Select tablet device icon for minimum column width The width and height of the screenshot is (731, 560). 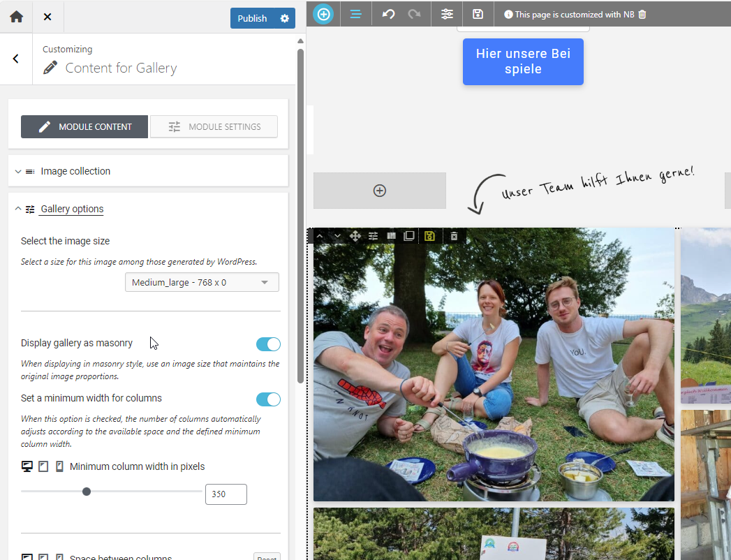click(43, 466)
